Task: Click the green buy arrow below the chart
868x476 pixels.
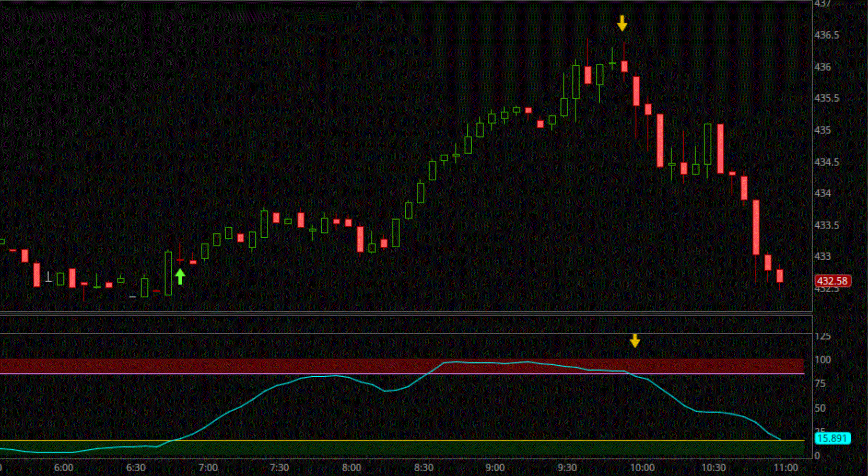Action: point(180,275)
